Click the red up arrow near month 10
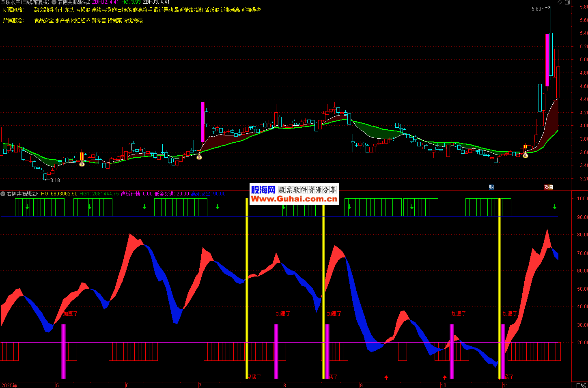The height and width of the screenshot is (388, 588). [444, 378]
